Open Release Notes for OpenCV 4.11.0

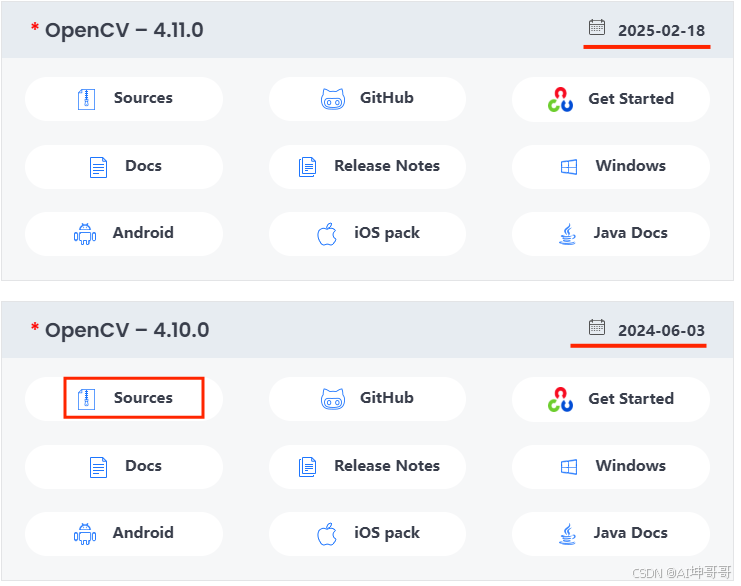[367, 167]
